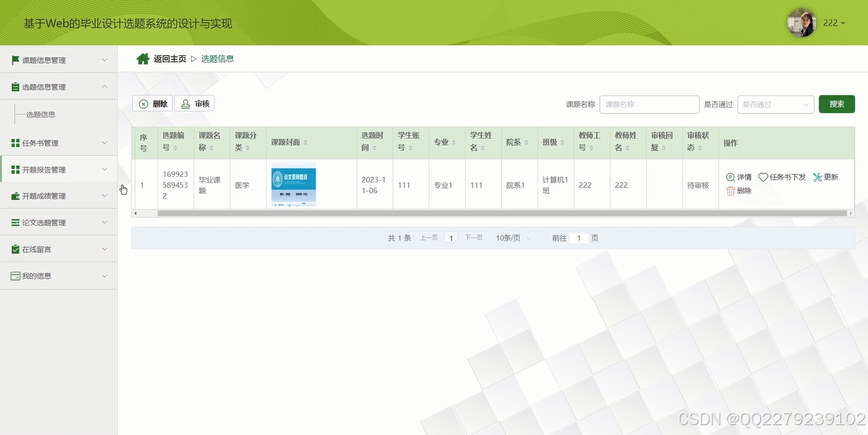Click the stamp icon inside 审核 button
This screenshot has width=868, height=435.
point(184,103)
